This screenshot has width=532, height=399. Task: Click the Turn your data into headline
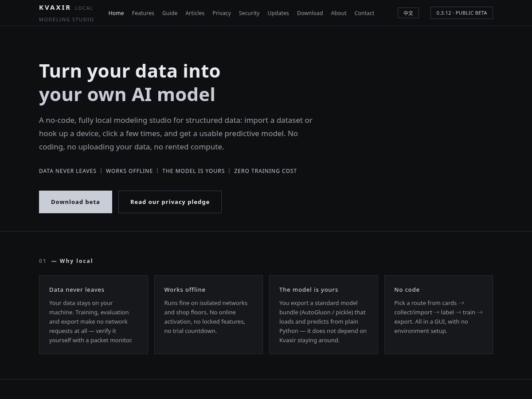pyautogui.click(x=129, y=71)
